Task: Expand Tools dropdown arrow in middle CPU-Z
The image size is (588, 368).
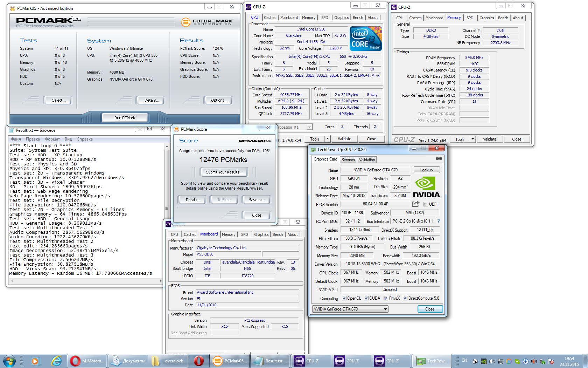Action: (327, 139)
